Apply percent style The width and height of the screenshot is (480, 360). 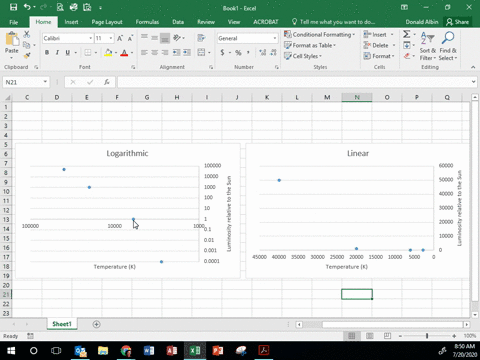pos(238,53)
